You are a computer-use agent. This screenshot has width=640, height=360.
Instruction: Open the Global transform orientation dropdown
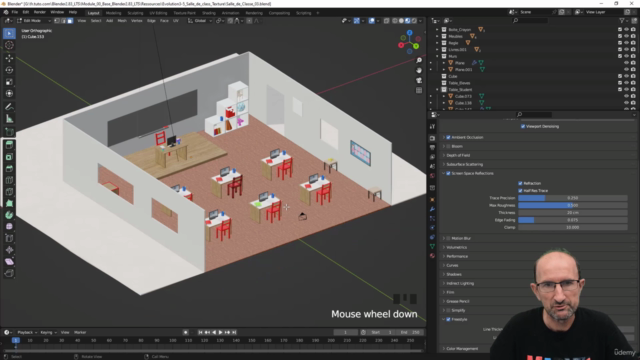[200, 20]
